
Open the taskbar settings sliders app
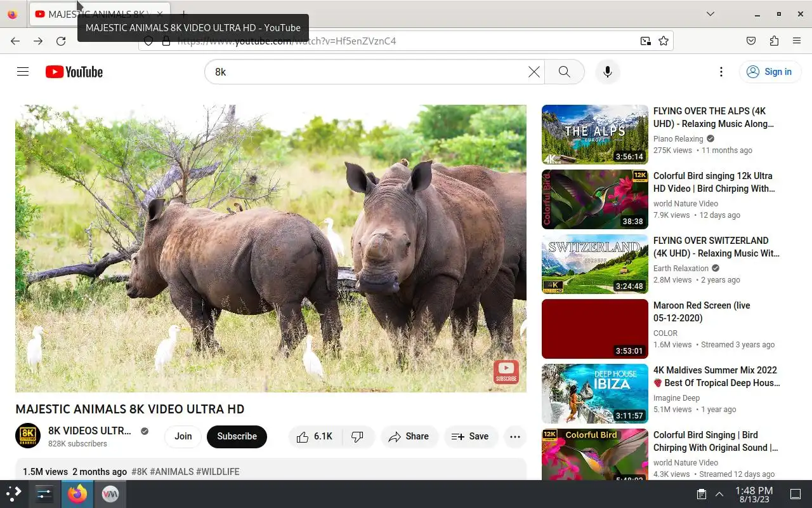44,494
